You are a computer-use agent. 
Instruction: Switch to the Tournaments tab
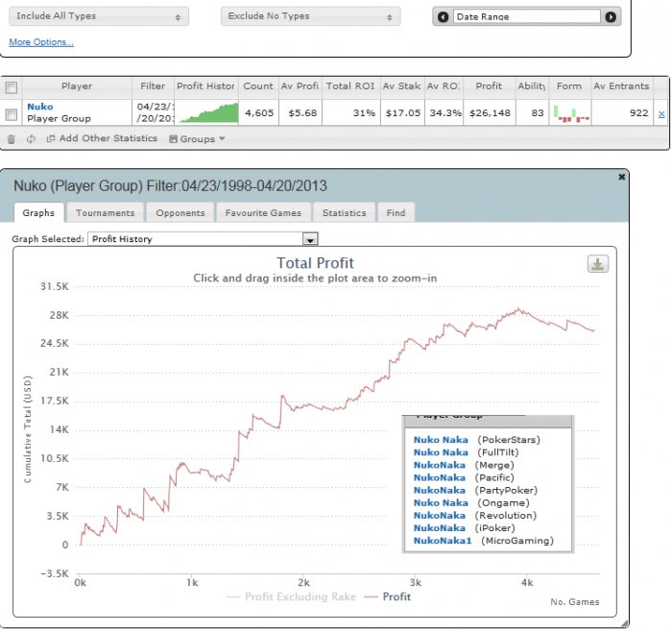click(105, 213)
